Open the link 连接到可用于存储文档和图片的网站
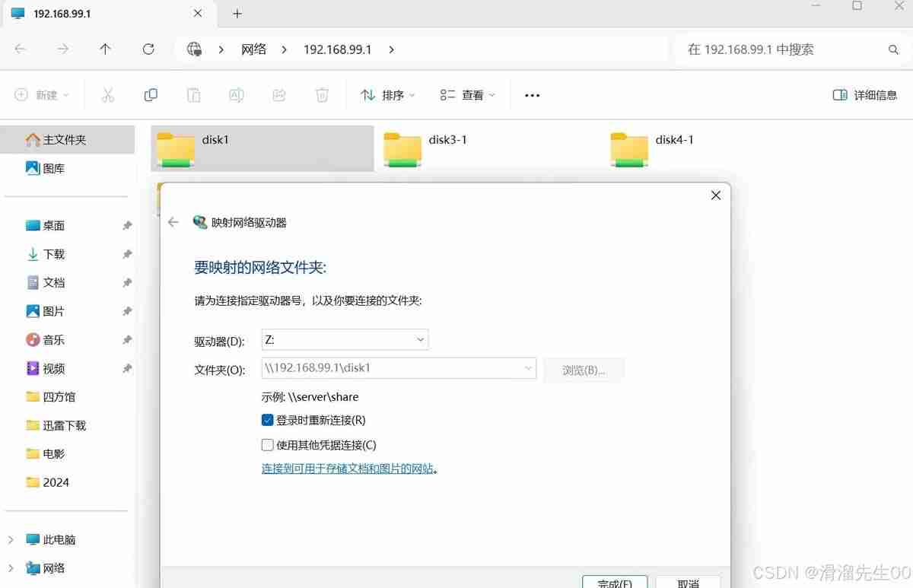913x588 pixels. [x=351, y=468]
